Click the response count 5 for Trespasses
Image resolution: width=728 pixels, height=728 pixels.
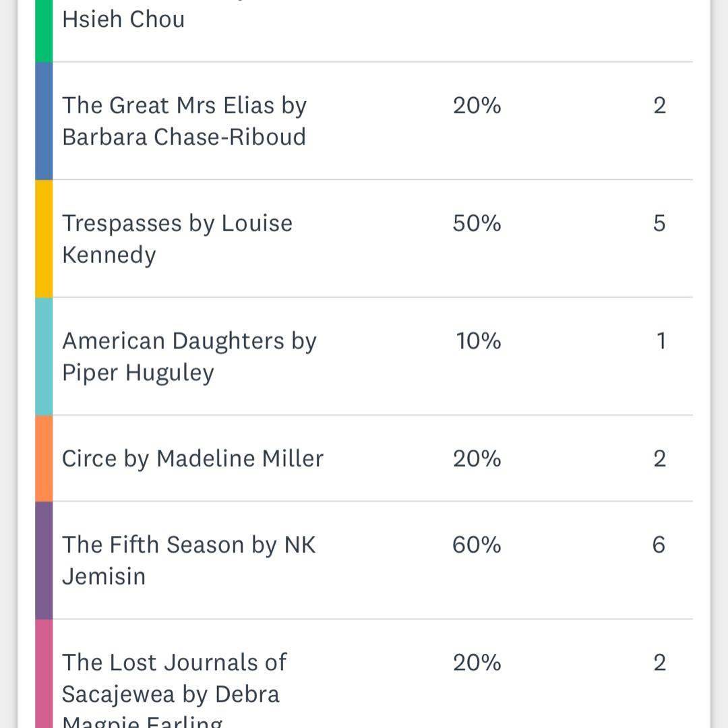(659, 223)
